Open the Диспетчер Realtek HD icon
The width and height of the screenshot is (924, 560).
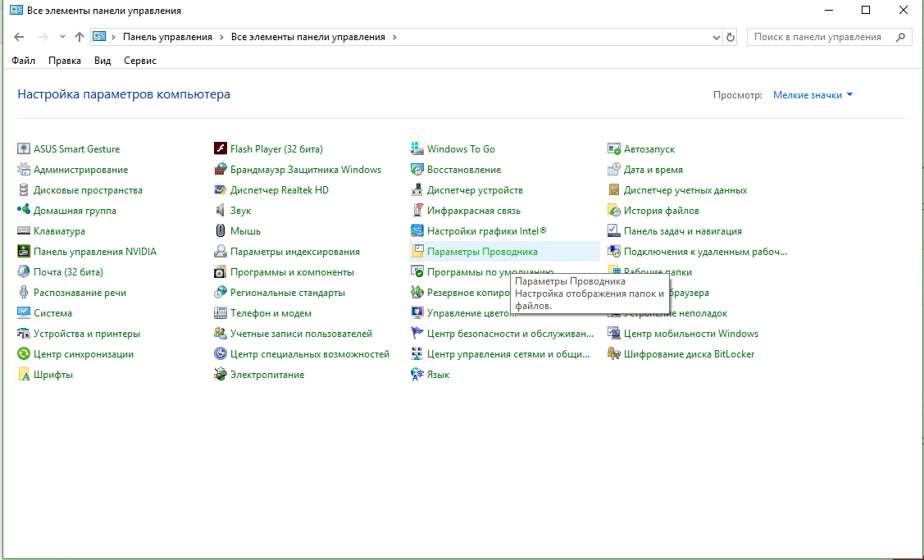221,190
